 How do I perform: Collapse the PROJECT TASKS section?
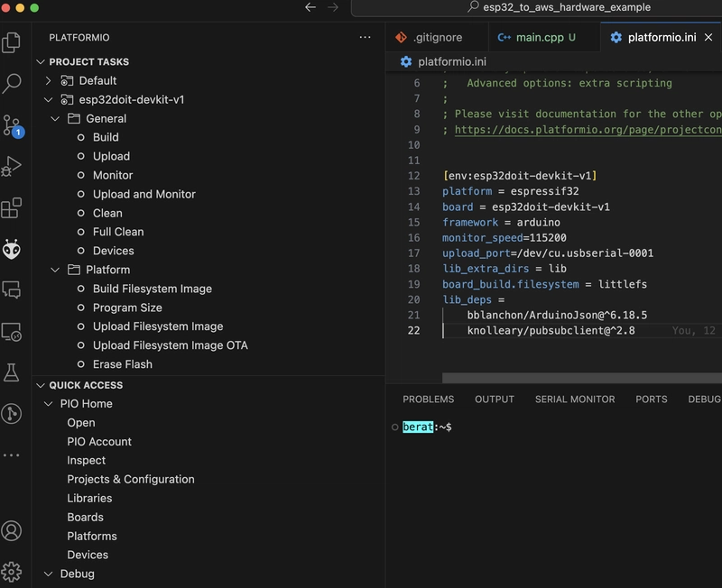coord(41,61)
